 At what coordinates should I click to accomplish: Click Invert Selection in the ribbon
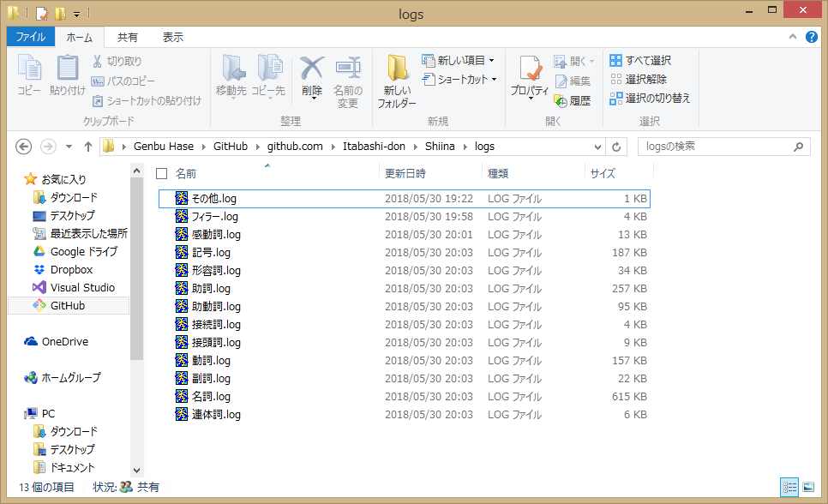pos(650,99)
